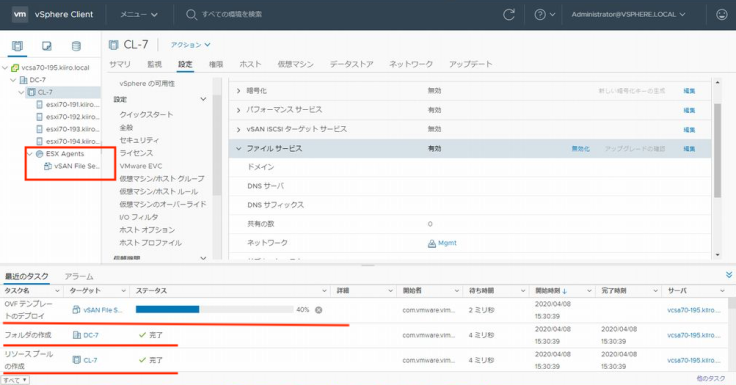Click 無効化 link for ファイル サービス
Screen dimensions: 736x385
pos(581,149)
